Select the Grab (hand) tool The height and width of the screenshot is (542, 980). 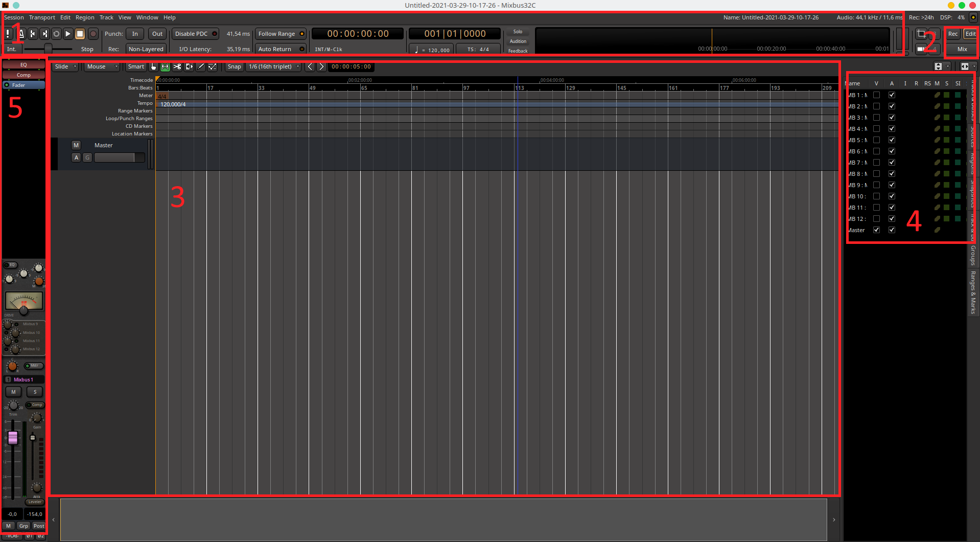point(154,66)
